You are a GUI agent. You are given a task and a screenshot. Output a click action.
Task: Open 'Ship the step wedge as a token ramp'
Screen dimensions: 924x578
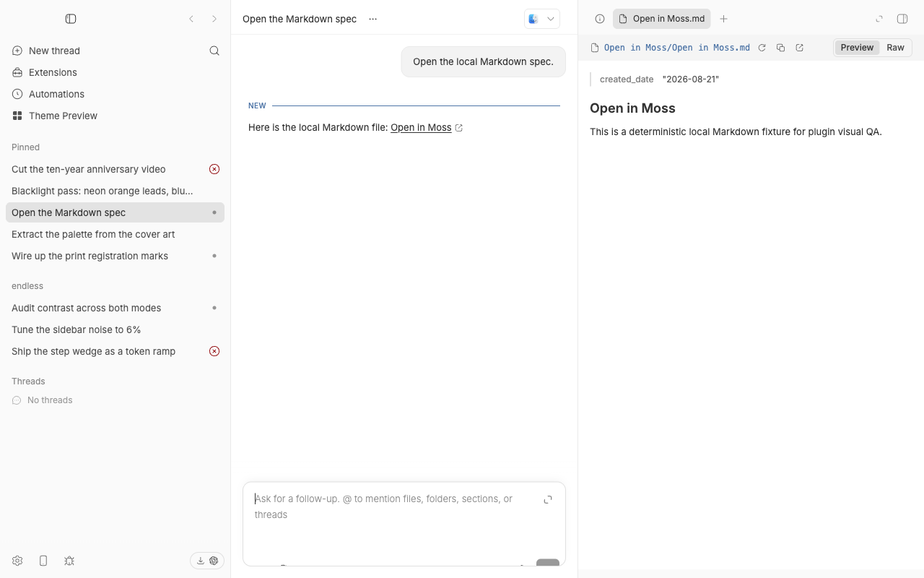pyautogui.click(x=115, y=351)
